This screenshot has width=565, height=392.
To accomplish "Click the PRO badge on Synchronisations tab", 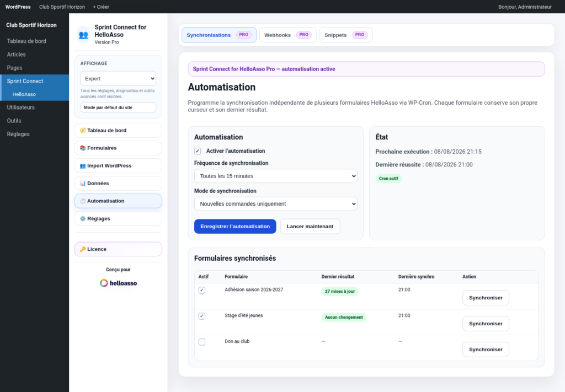I will [243, 35].
